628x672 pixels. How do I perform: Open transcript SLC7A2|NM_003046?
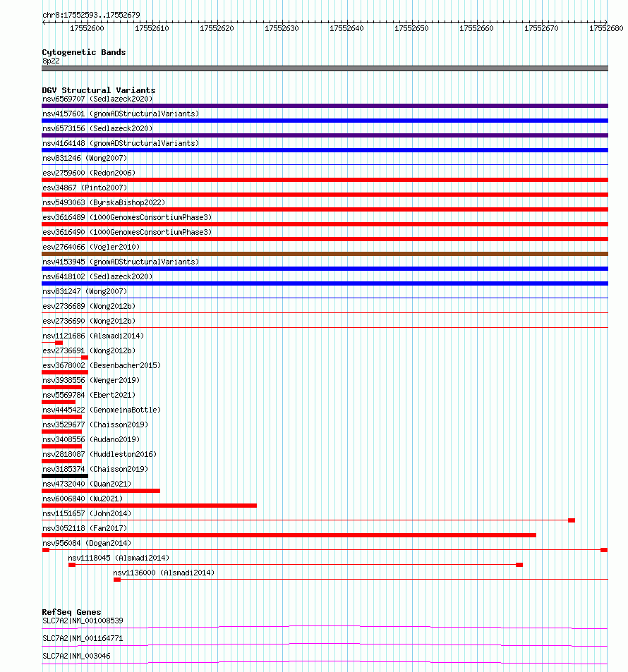[x=76, y=656]
